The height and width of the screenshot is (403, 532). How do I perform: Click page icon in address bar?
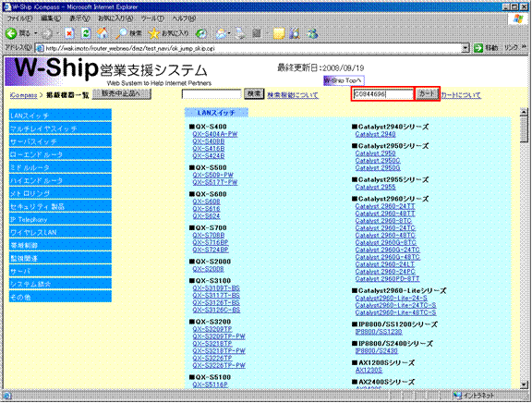[40, 49]
